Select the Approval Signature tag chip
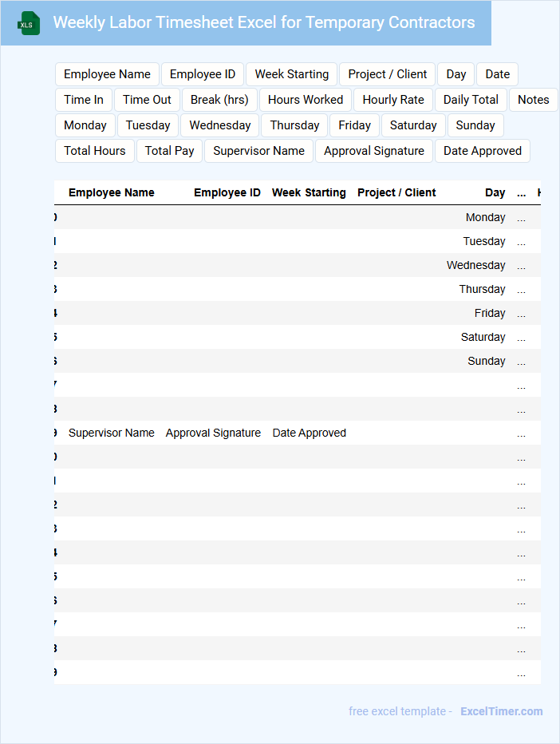The height and width of the screenshot is (744, 560). pos(374,151)
